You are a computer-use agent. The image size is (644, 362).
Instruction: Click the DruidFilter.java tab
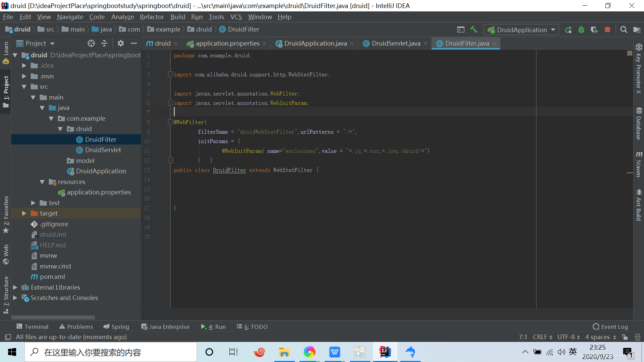(466, 43)
